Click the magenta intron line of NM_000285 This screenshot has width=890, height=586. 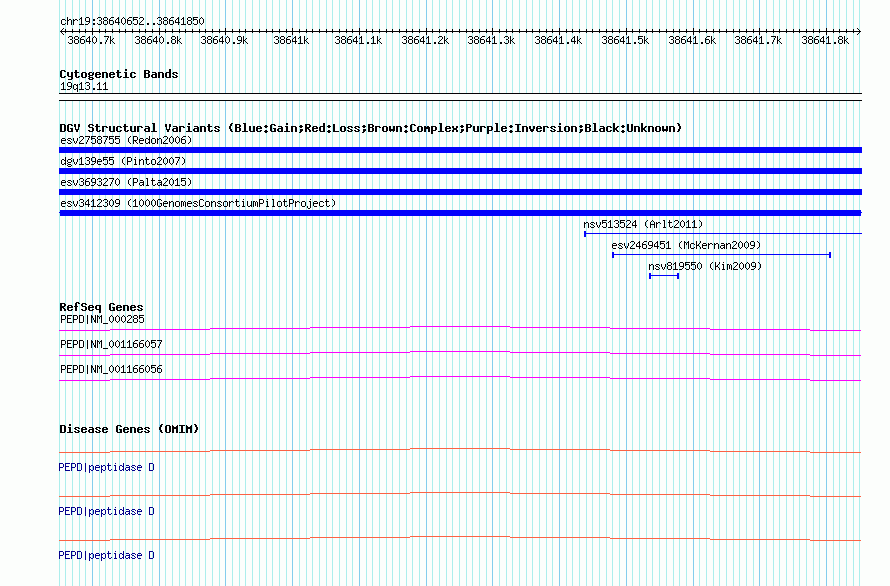460,328
